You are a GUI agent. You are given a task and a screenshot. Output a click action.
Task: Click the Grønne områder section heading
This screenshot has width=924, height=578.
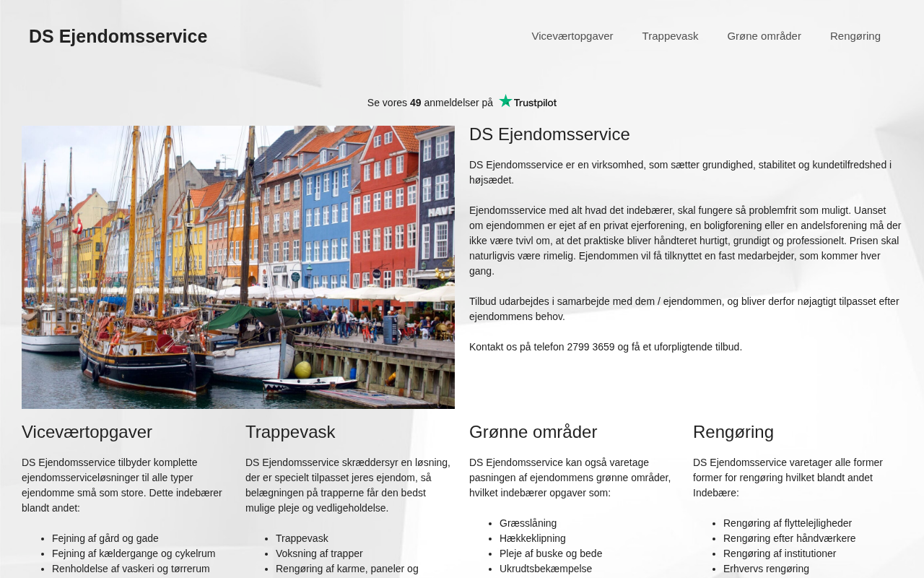click(x=533, y=432)
